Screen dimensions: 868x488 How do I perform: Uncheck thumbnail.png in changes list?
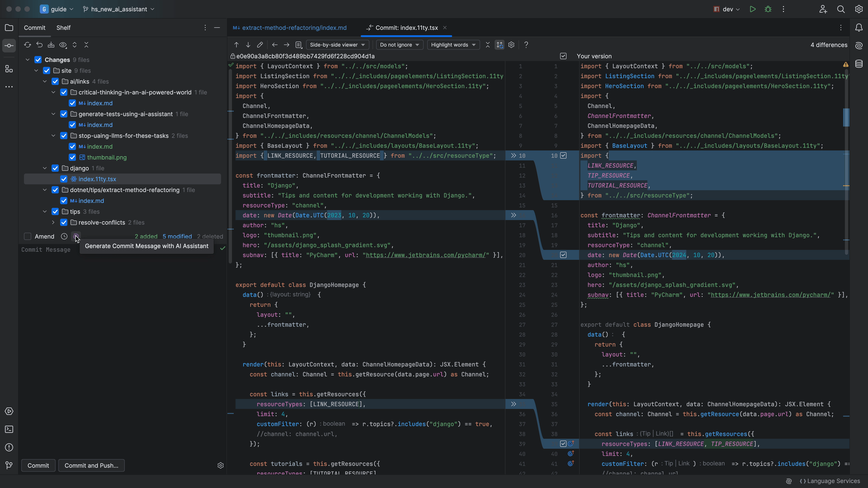point(72,157)
